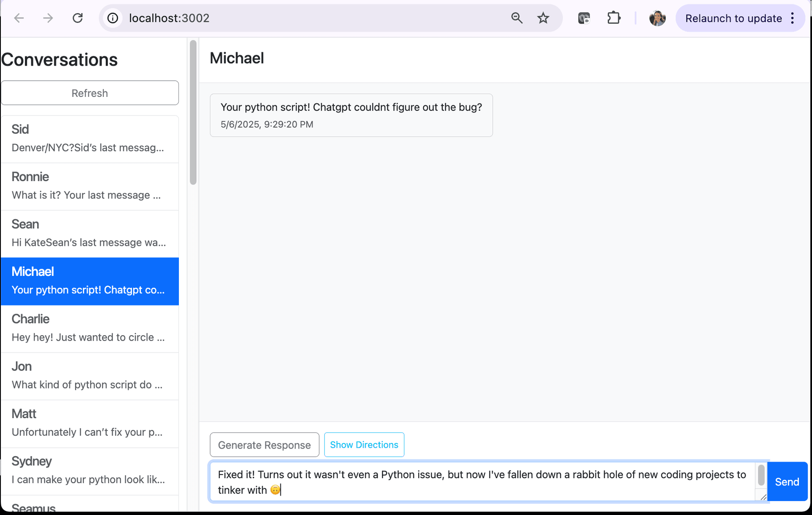Open the zoom magnifier icon
Screen dimensions: 812x515
pos(517,18)
